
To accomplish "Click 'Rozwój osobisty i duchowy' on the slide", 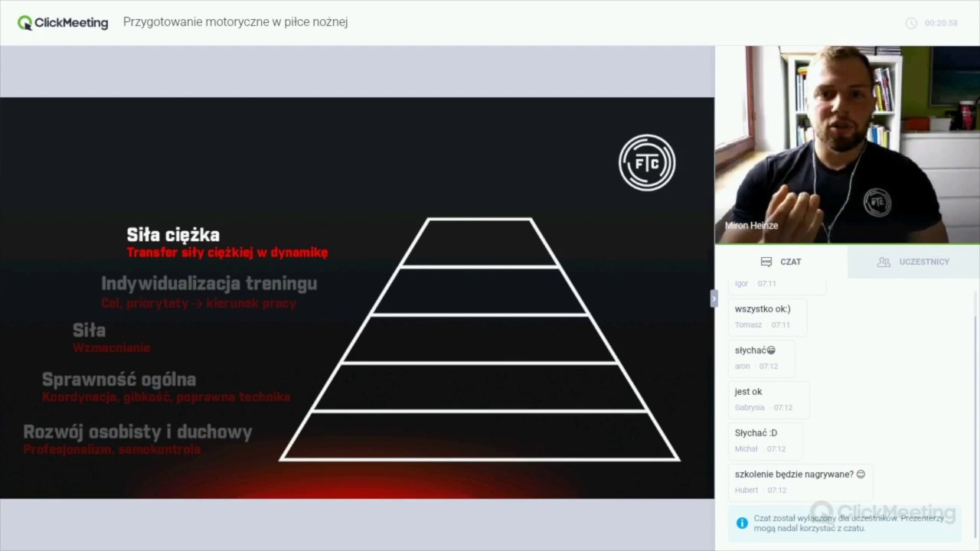I will point(138,432).
